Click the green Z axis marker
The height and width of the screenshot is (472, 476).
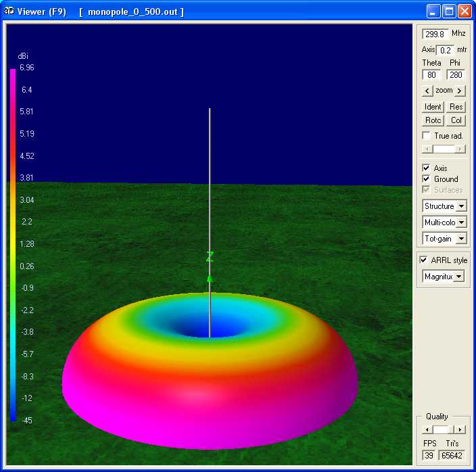210,257
